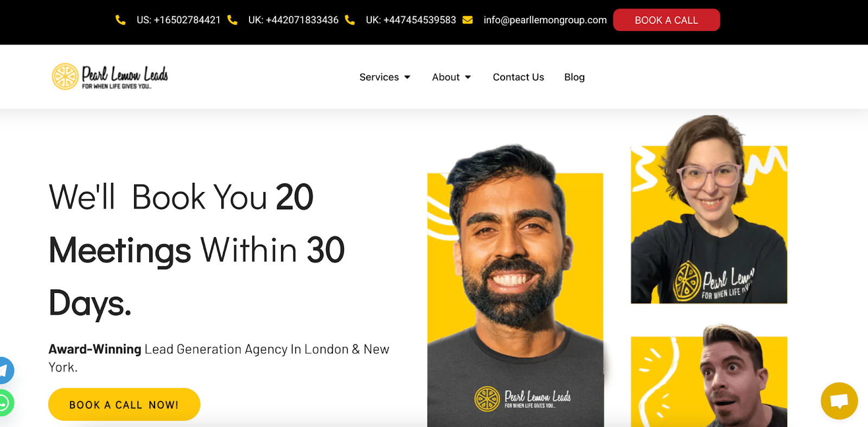Click the phone icon before UK +447454539583
Image resolution: width=868 pixels, height=427 pixels.
pyautogui.click(x=350, y=20)
